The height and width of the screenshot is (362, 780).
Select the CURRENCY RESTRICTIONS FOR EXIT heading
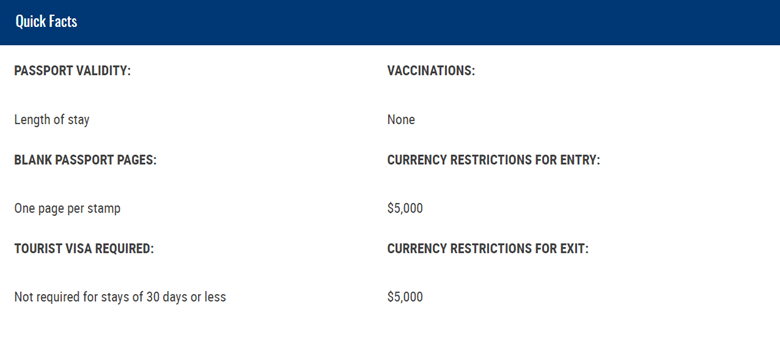coord(488,249)
